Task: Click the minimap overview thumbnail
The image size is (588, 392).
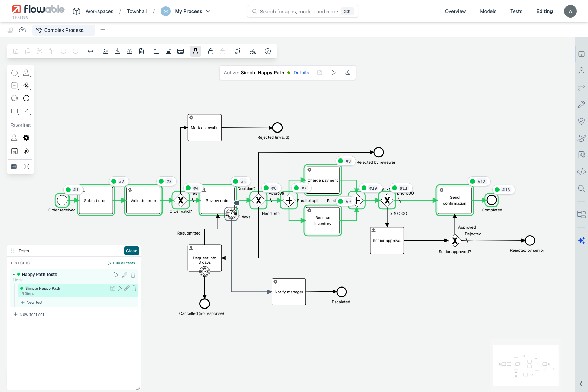Action: coord(525,365)
